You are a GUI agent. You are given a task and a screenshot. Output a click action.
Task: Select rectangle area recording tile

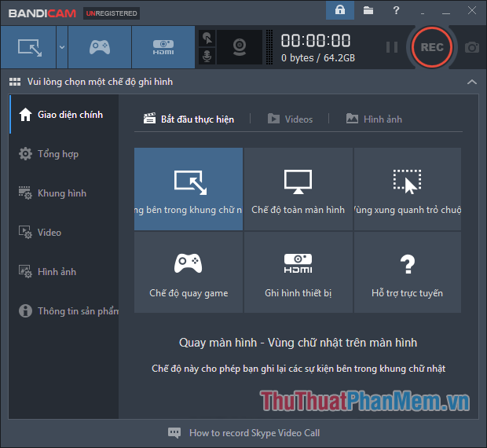click(189, 189)
